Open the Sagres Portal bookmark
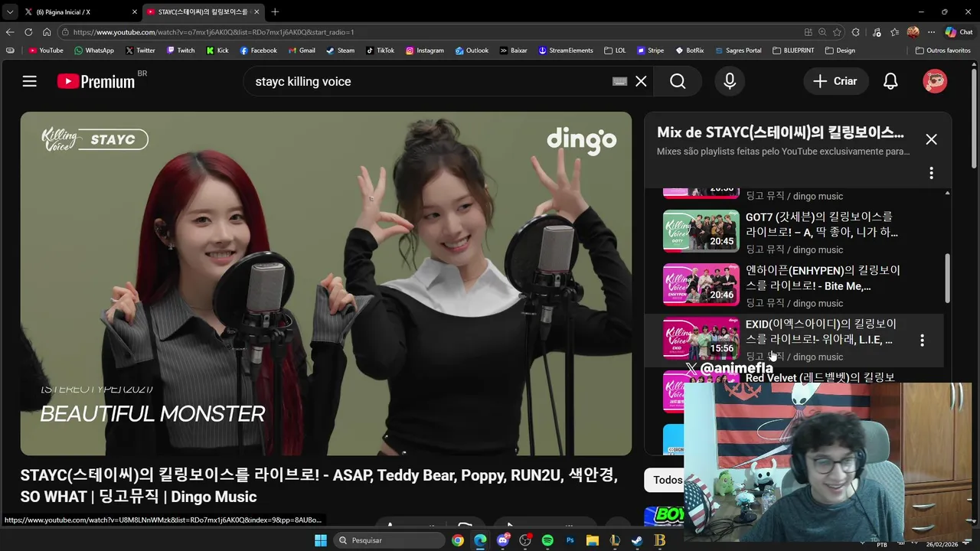The width and height of the screenshot is (980, 551). pyautogui.click(x=738, y=51)
